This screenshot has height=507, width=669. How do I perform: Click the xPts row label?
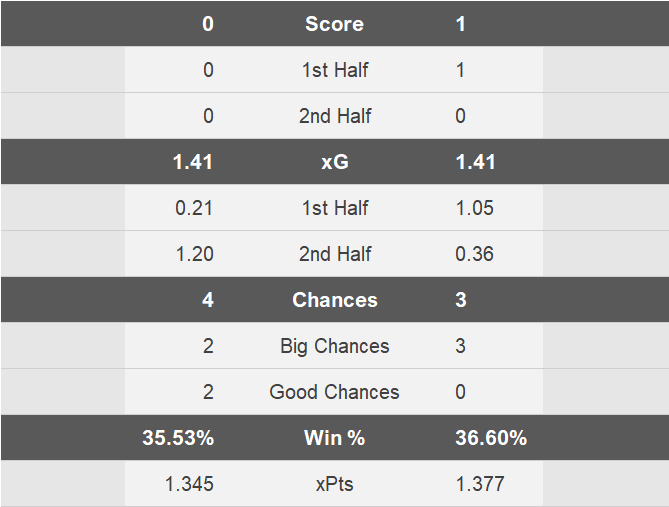coord(334,484)
